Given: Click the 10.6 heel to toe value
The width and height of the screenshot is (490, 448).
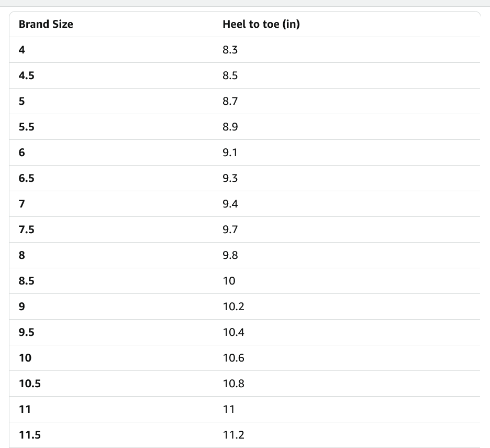Looking at the screenshot, I should (233, 358).
